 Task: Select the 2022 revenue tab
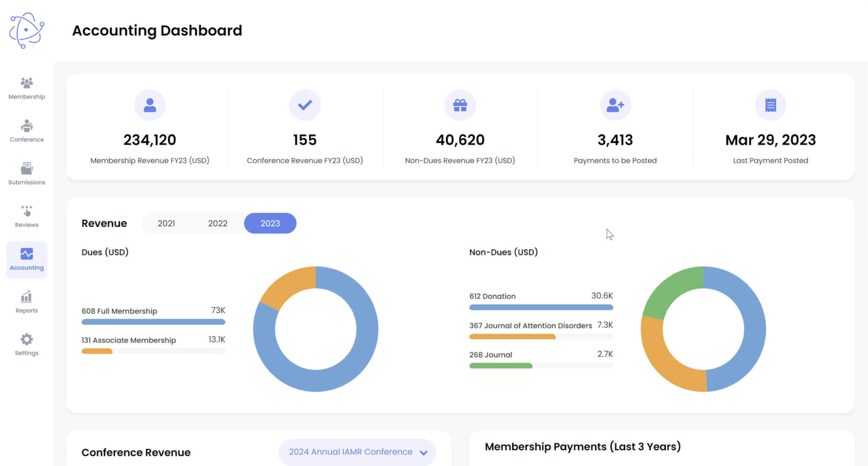(x=218, y=223)
